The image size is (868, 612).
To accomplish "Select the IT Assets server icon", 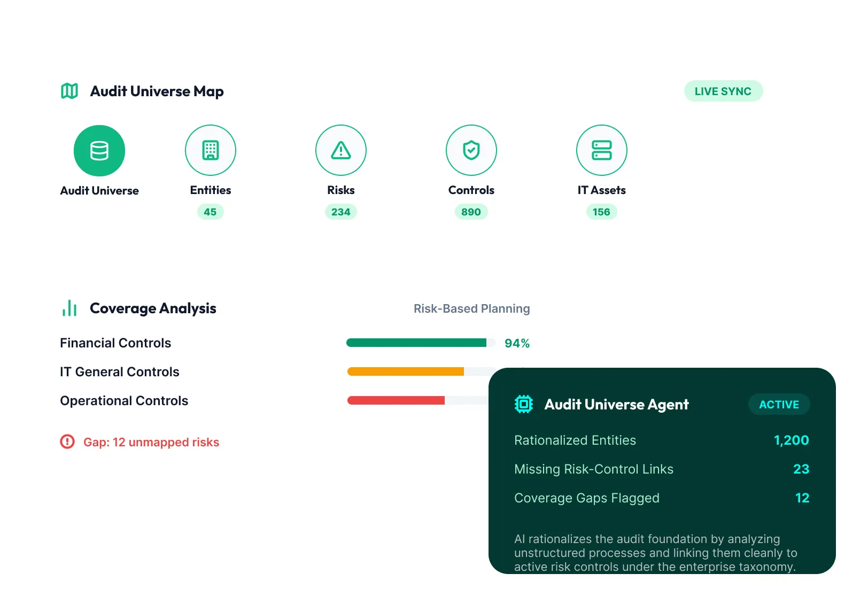I will [x=602, y=150].
